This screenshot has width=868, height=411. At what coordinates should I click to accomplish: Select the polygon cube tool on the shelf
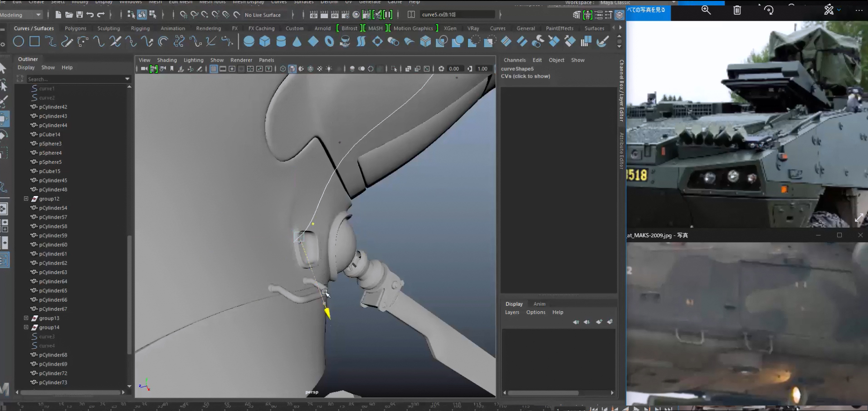pos(264,42)
